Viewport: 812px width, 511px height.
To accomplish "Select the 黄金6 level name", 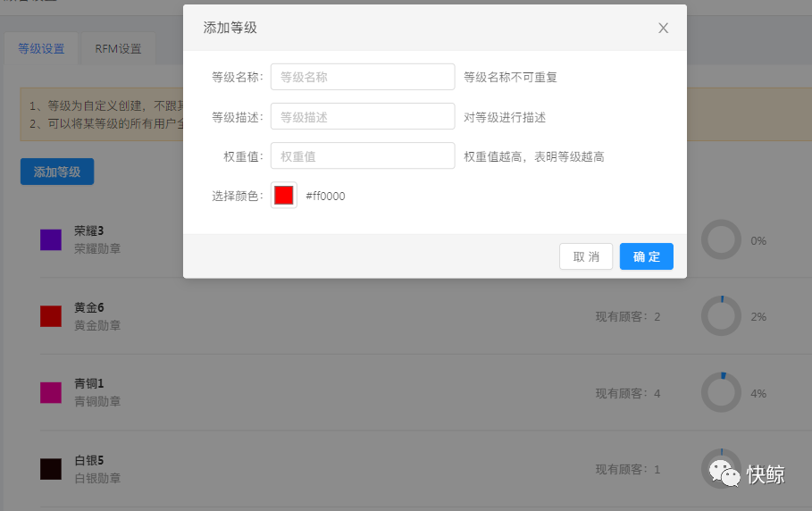I will [x=89, y=307].
